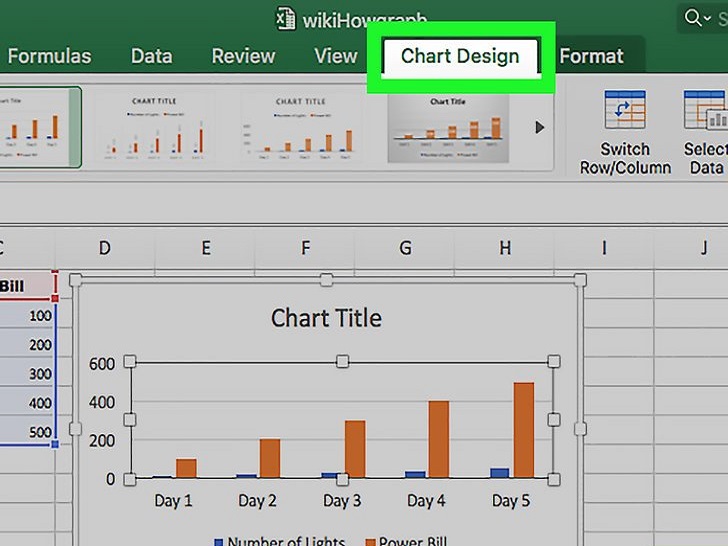
Task: Expand the chart styles gallery arrow
Action: pyautogui.click(x=539, y=127)
